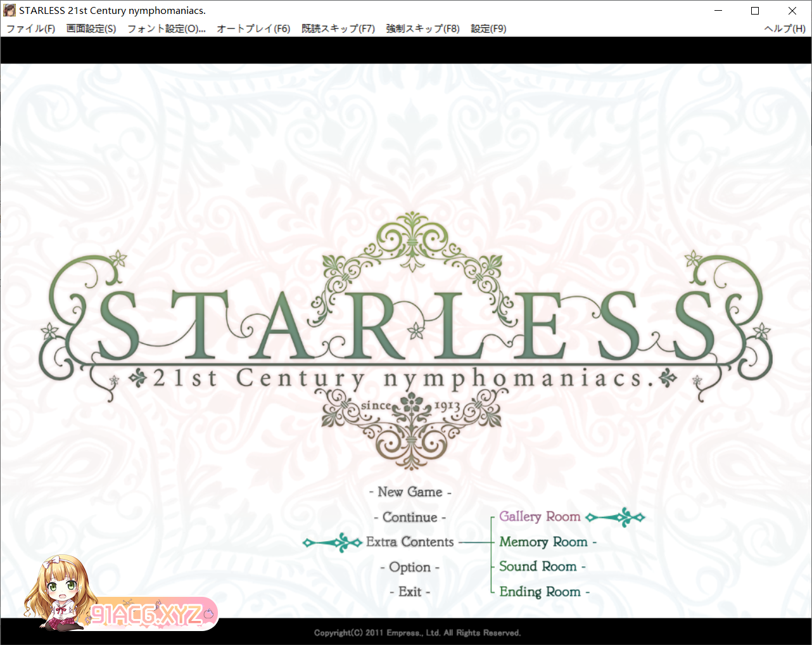
Task: Toggle オートプレイ(F6) auto play
Action: [253, 29]
